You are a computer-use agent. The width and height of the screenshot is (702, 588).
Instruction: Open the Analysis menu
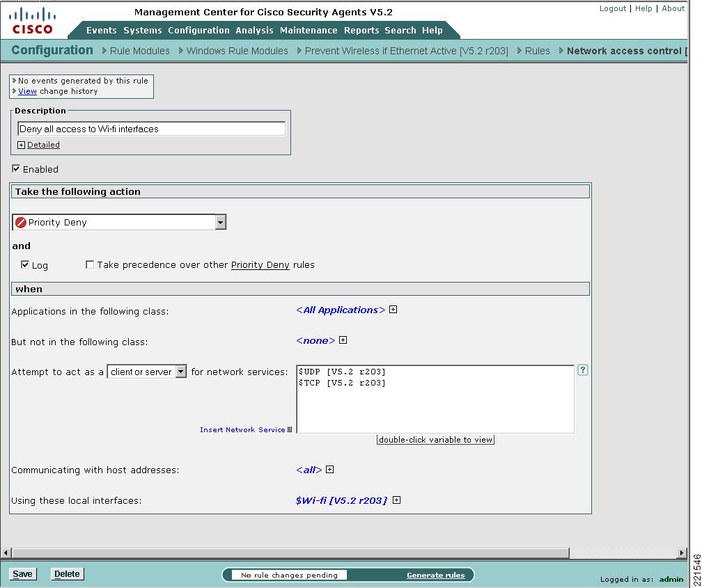(x=254, y=31)
